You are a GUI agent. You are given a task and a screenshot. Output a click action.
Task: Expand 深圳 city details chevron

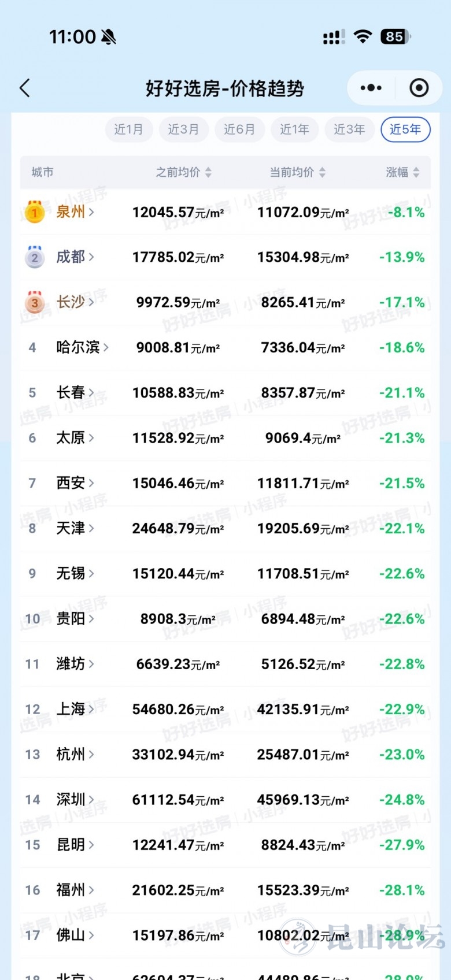92,800
